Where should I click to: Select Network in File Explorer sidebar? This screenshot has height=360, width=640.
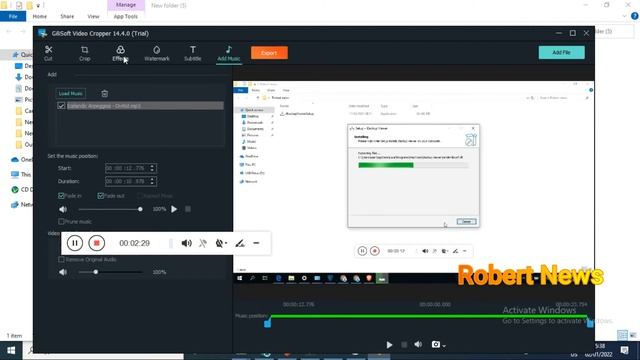tap(21, 204)
